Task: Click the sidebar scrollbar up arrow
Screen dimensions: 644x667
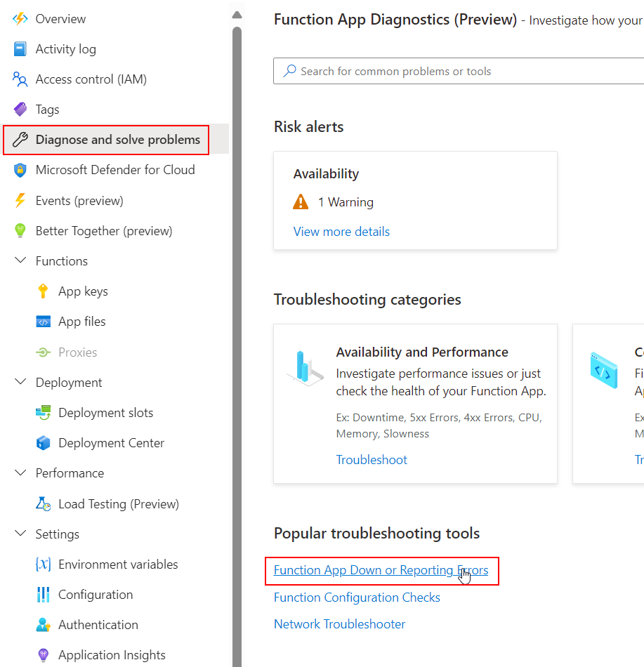Action: pos(237,15)
